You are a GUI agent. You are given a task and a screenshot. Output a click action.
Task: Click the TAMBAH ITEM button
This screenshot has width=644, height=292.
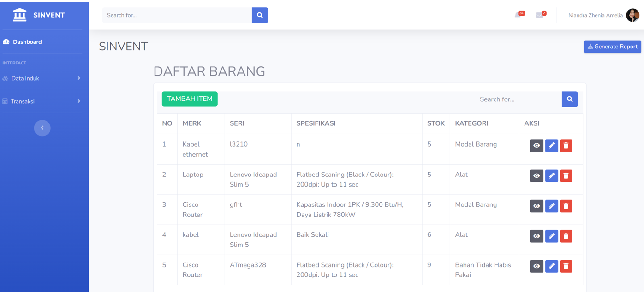click(190, 99)
